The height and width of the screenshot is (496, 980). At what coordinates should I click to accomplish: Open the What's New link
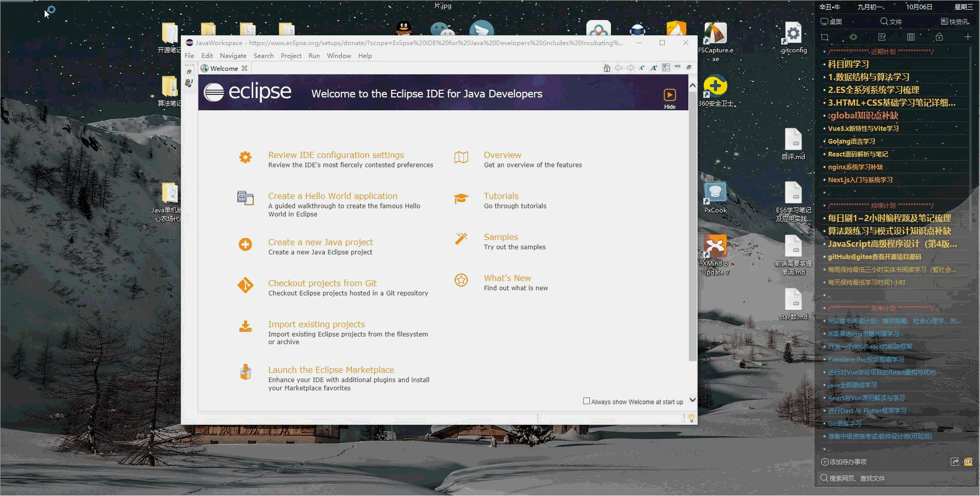pyautogui.click(x=507, y=278)
